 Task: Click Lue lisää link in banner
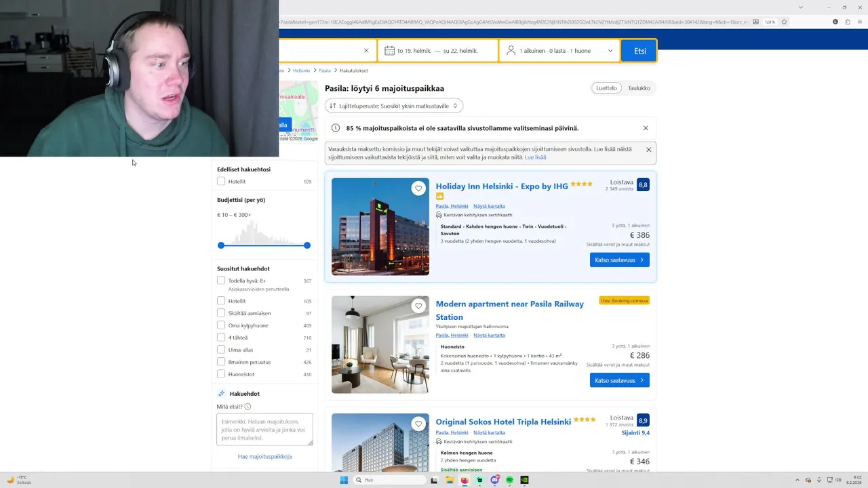535,157
